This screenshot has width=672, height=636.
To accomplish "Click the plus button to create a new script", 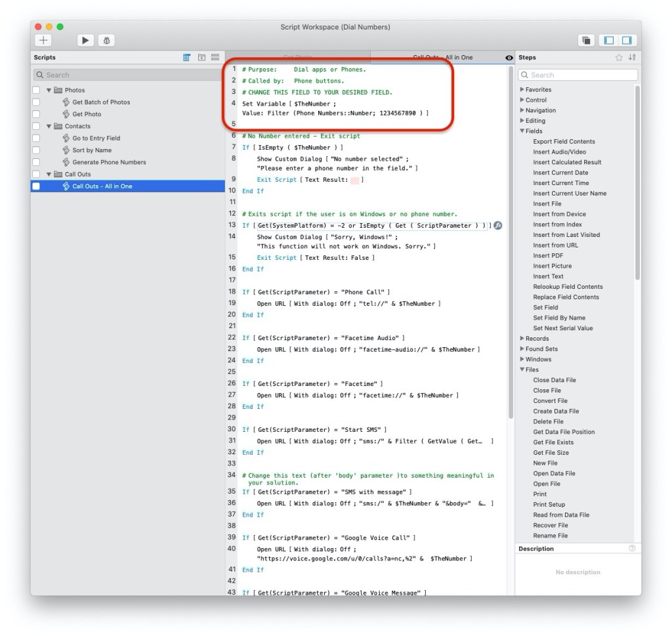I will 44,41.
